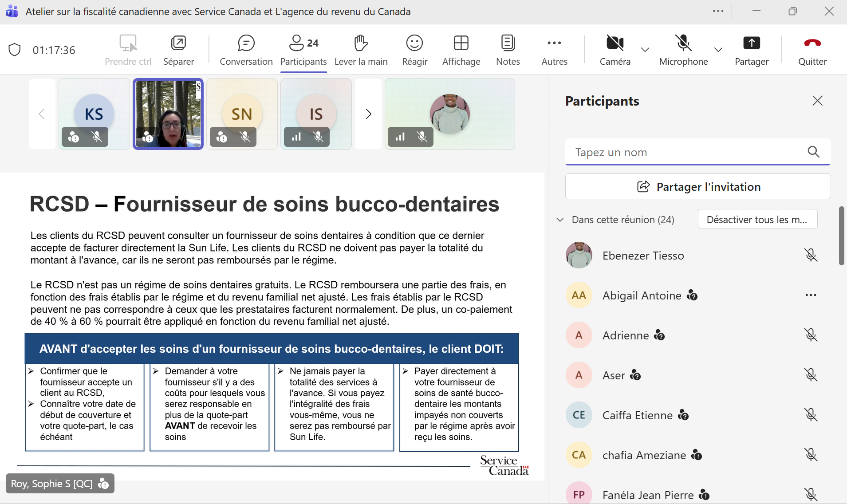Open more options for Abigail Antoine
The image size is (847, 504).
click(x=811, y=295)
